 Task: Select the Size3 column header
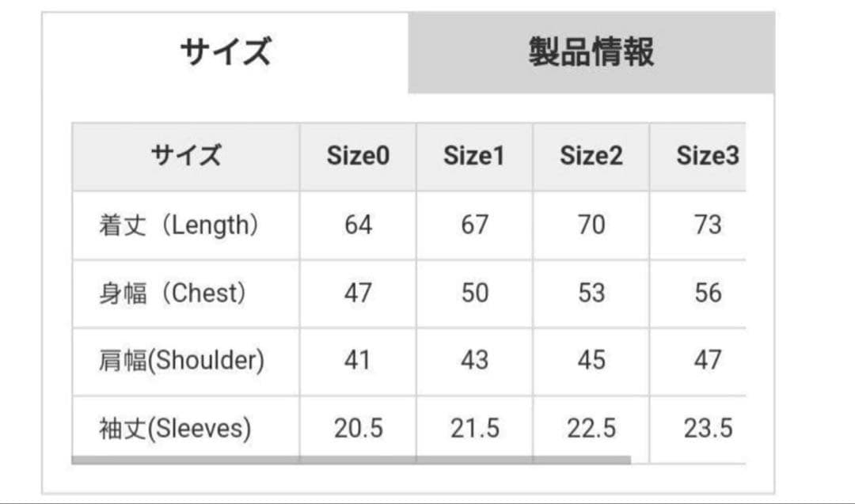[707, 155]
